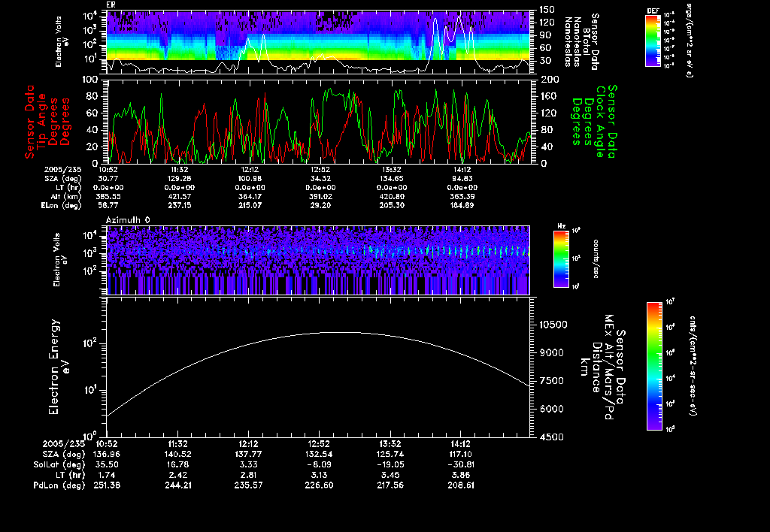The height and width of the screenshot is (532, 770).
Task: Click the 'ELon (deg)' row label
Action: coord(62,205)
